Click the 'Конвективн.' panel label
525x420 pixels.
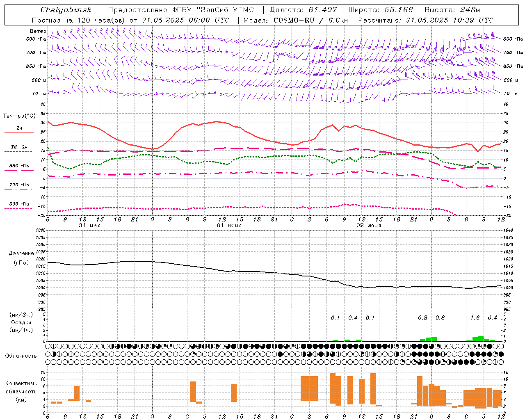pos(21,383)
